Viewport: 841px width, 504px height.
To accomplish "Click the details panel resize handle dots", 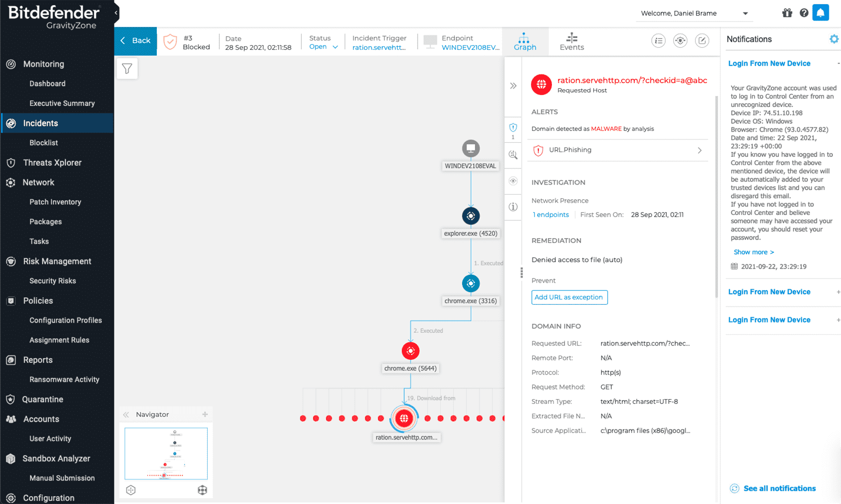I will pos(521,273).
